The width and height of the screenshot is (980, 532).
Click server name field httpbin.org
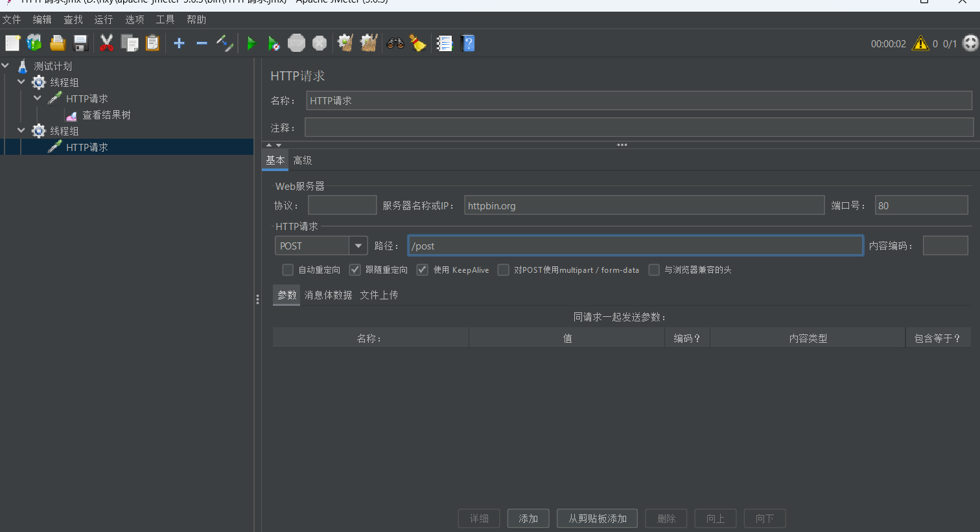click(x=644, y=205)
